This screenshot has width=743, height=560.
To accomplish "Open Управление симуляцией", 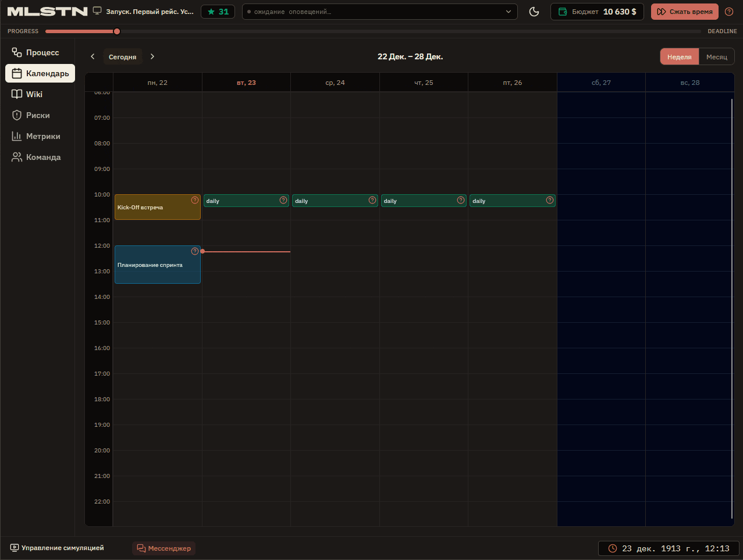I will (x=57, y=548).
